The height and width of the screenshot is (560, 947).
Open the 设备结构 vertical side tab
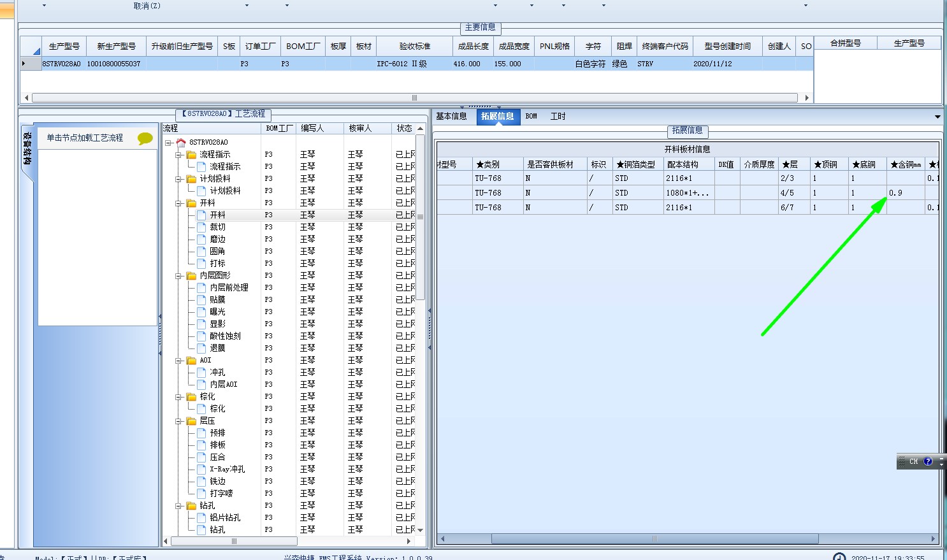(27, 148)
